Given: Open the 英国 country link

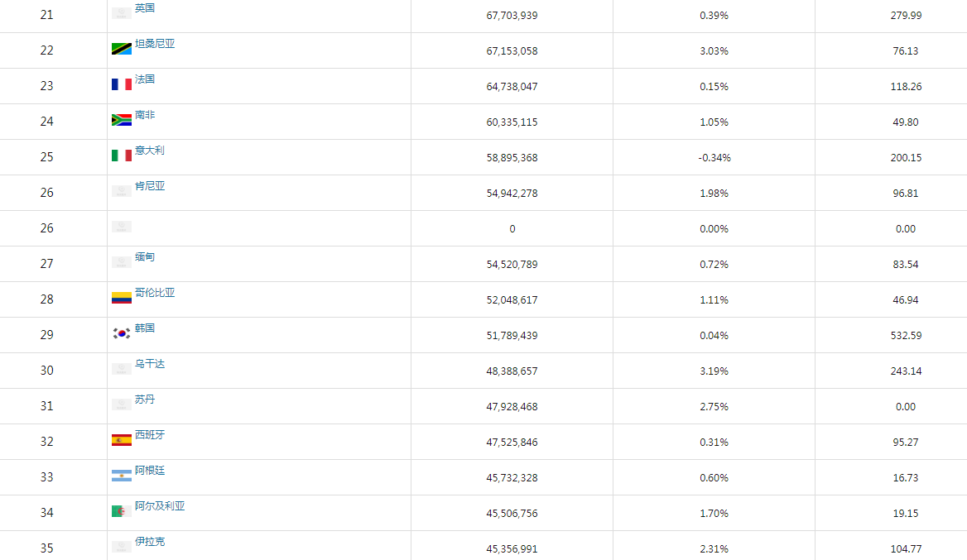Looking at the screenshot, I should click(145, 8).
